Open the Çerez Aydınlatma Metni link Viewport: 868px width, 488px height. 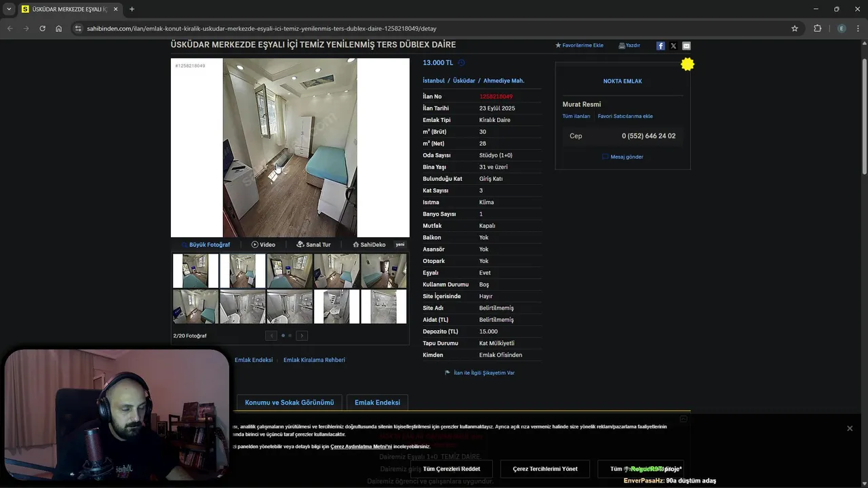(x=361, y=447)
